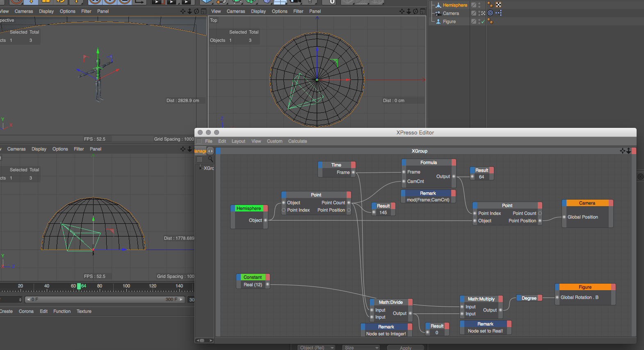This screenshot has height=350, width=644.
Task: Open Object (Rel) dropdown at bottom
Action: point(316,348)
